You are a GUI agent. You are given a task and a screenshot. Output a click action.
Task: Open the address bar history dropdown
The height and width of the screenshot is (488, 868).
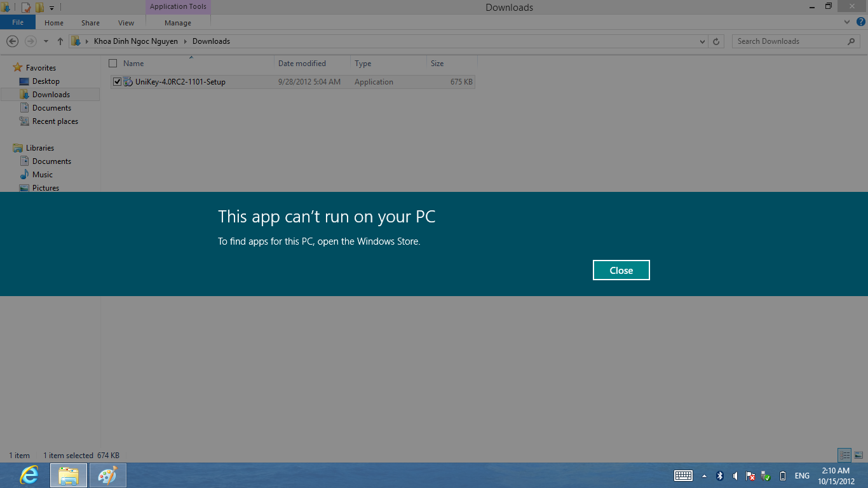[x=702, y=42]
